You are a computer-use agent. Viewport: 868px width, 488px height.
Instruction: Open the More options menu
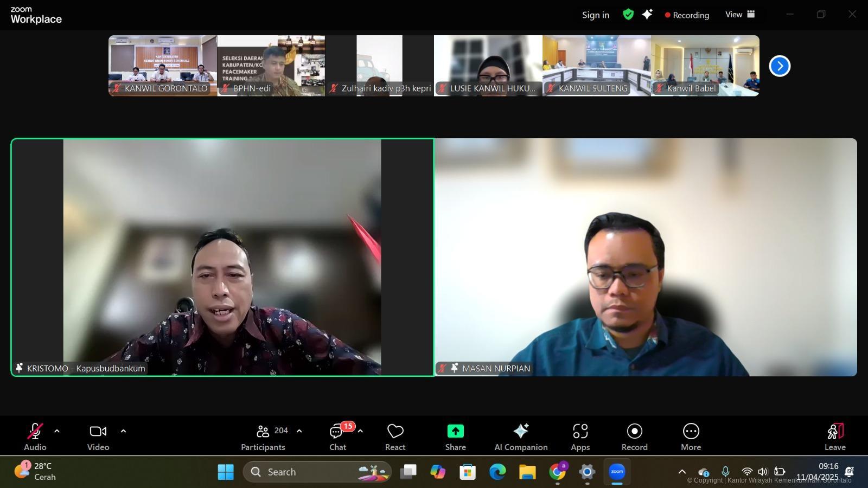click(691, 436)
